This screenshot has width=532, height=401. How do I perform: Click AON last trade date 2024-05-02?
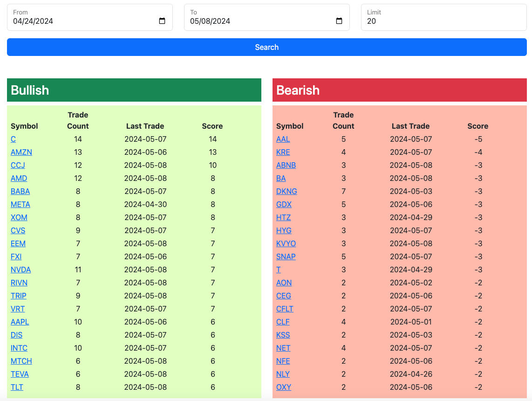411,283
